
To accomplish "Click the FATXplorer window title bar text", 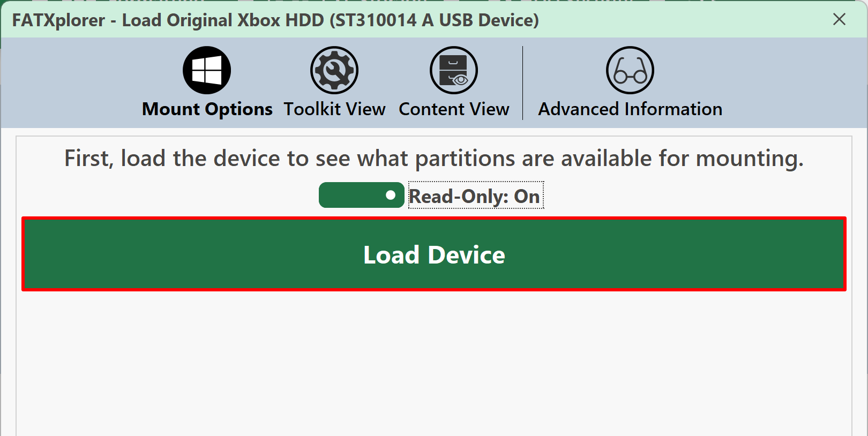I will coord(275,20).
